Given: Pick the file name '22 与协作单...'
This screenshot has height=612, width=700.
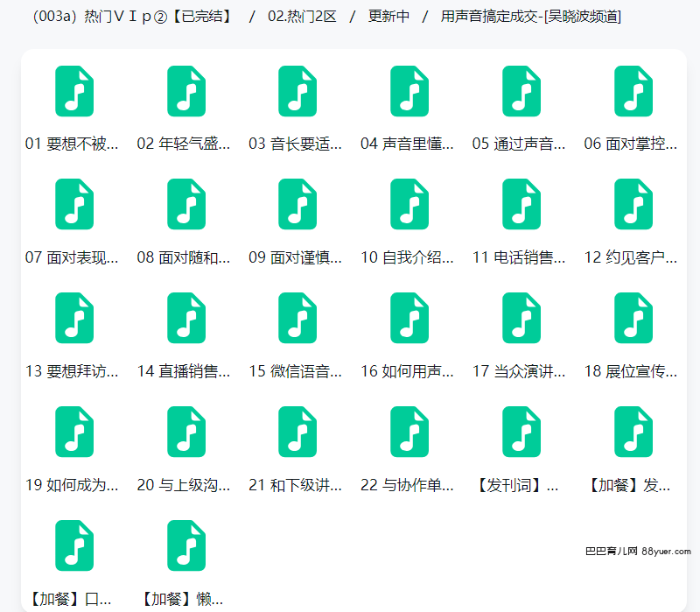Looking at the screenshot, I should 407,485.
